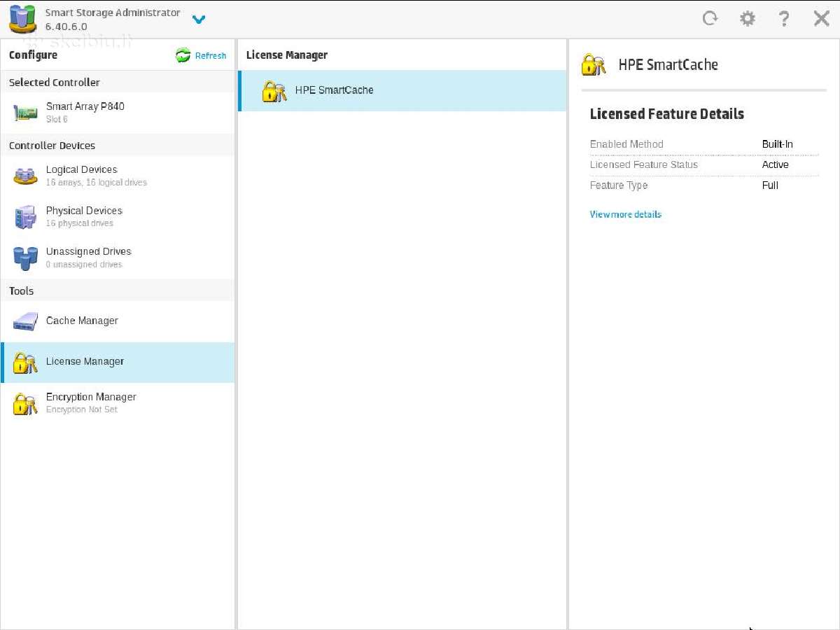Open Encryption Manager label

[91, 397]
